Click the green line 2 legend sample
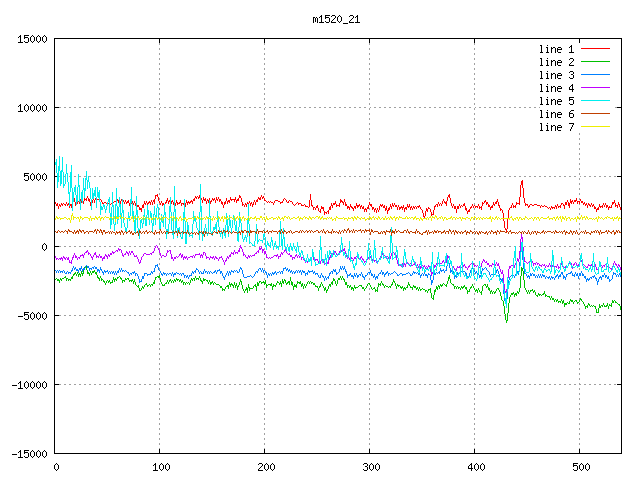The width and height of the screenshot is (640, 480). (x=595, y=62)
